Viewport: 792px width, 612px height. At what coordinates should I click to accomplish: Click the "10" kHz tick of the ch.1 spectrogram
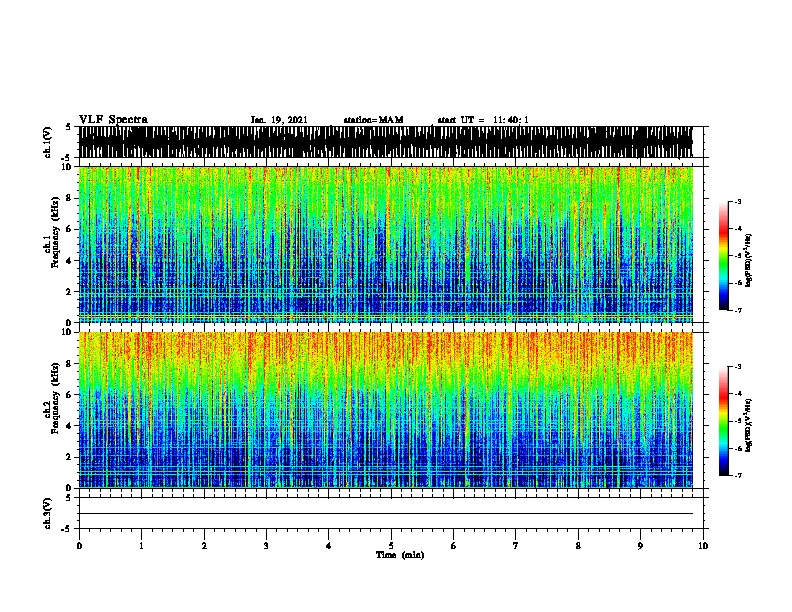click(67, 167)
